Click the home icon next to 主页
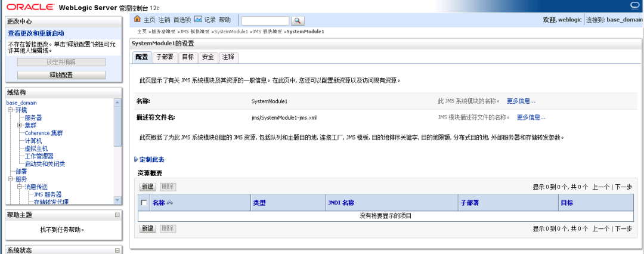The height and width of the screenshot is (254, 644). click(x=138, y=19)
